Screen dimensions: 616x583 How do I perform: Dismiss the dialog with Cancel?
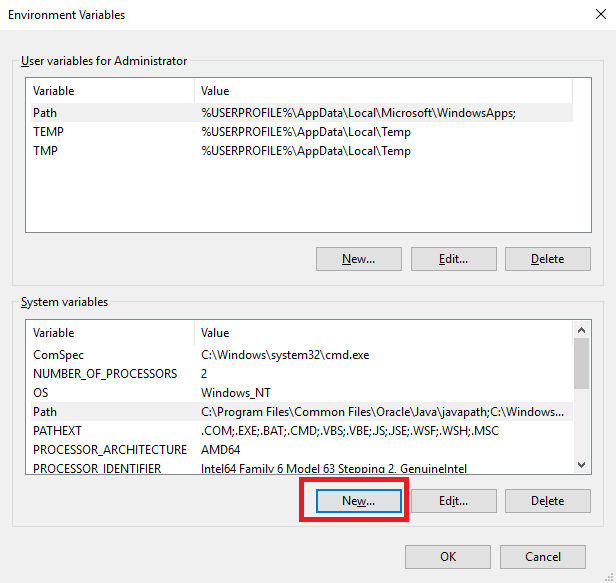point(543,557)
